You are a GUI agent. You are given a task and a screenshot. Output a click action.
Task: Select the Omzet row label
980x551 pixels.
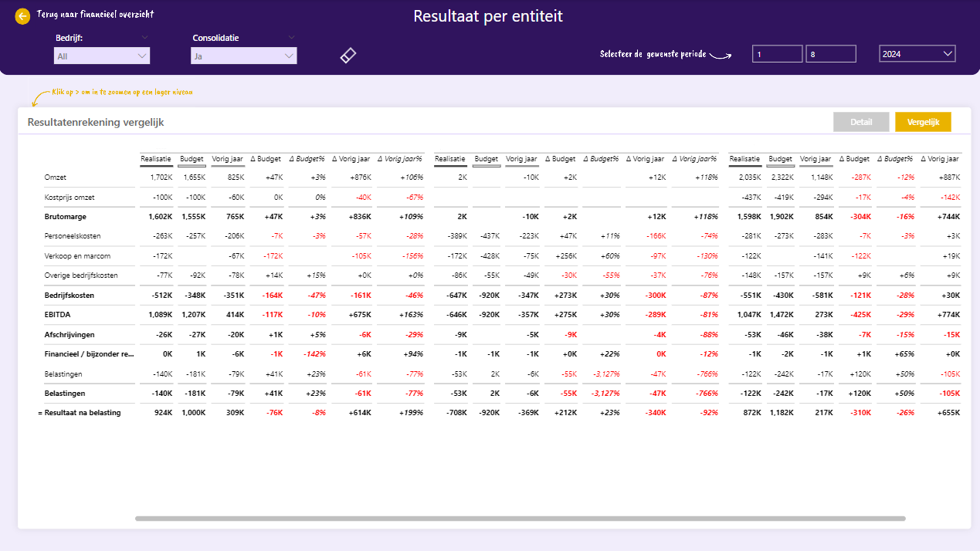click(56, 178)
